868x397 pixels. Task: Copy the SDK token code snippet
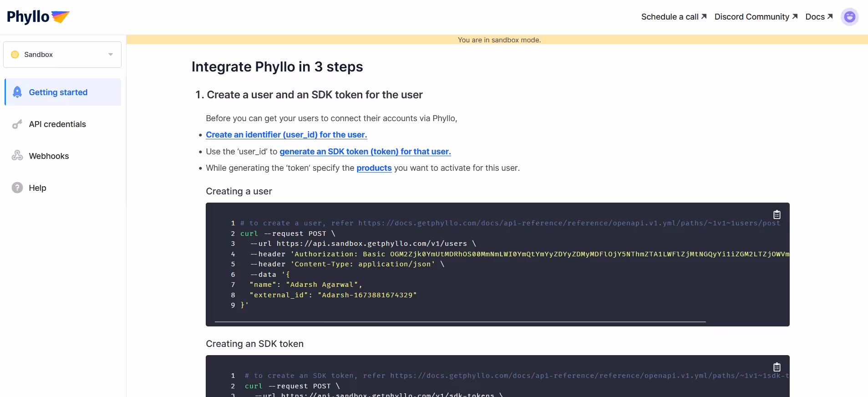point(777,367)
